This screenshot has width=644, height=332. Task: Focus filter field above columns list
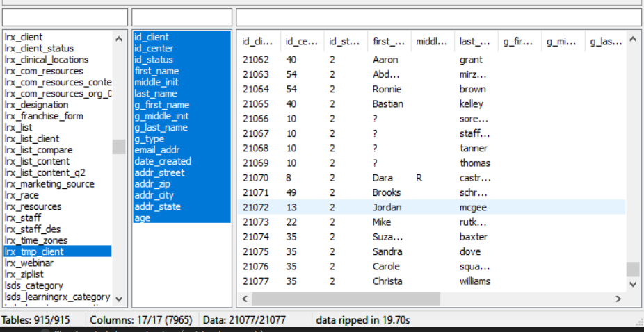(182, 17)
